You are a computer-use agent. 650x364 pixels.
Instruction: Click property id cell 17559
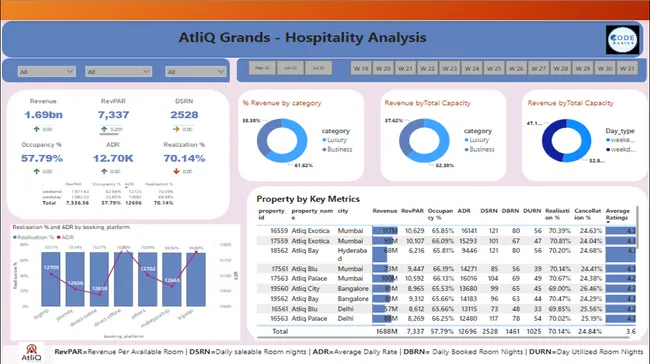279,241
